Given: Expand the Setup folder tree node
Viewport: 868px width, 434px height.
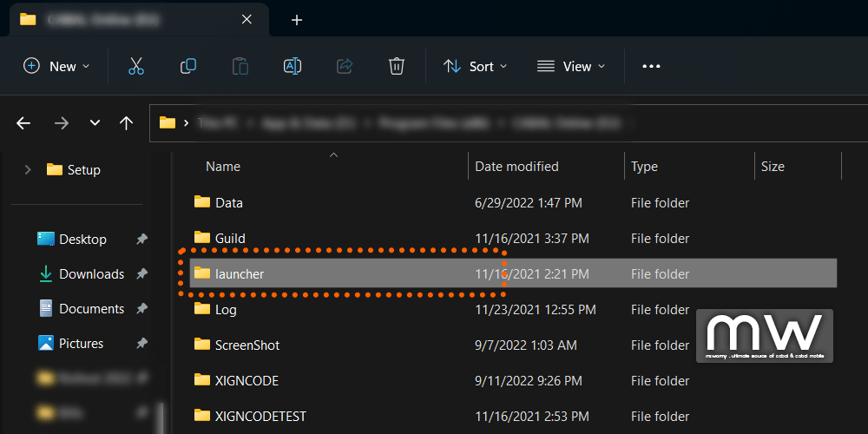Looking at the screenshot, I should [29, 170].
